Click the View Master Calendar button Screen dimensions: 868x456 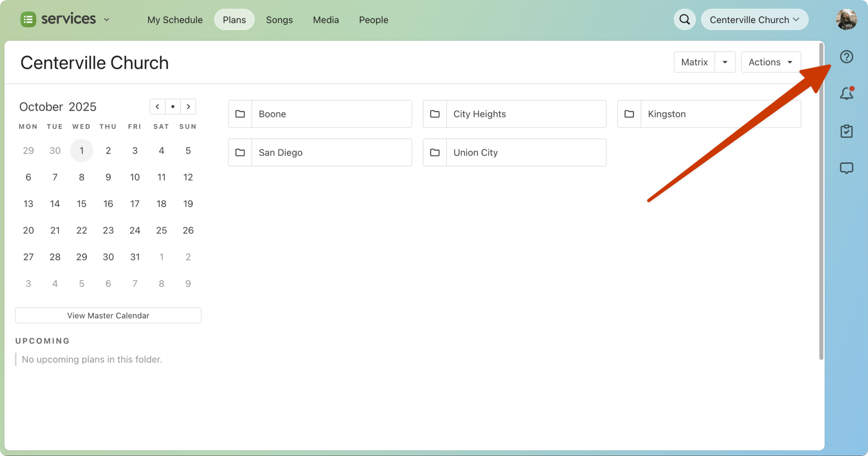pos(108,315)
